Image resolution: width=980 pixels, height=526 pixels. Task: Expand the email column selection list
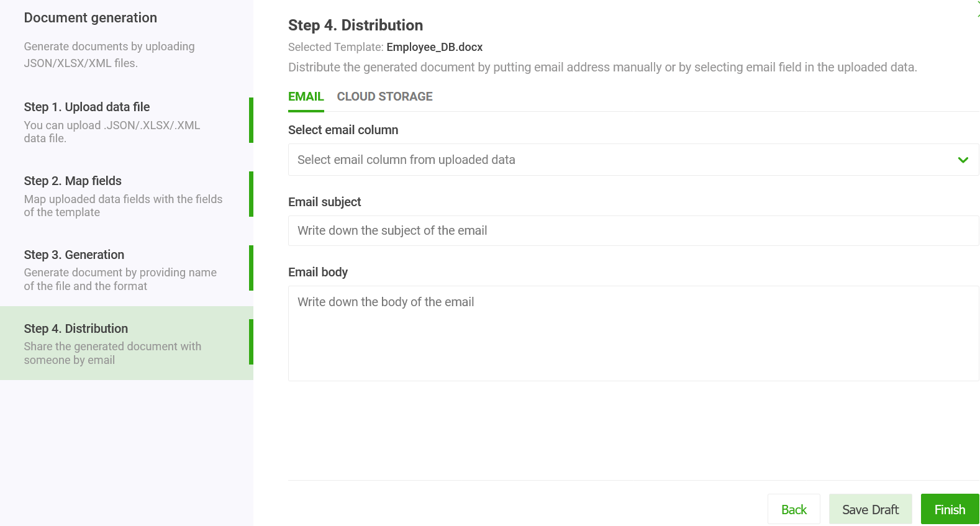[633, 160]
